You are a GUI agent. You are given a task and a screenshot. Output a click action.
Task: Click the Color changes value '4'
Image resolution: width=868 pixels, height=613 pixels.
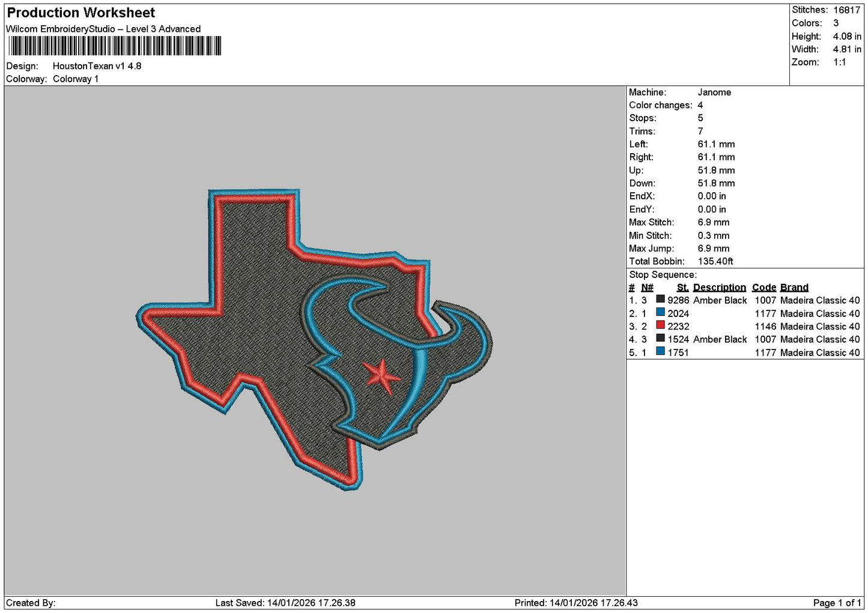pos(700,106)
